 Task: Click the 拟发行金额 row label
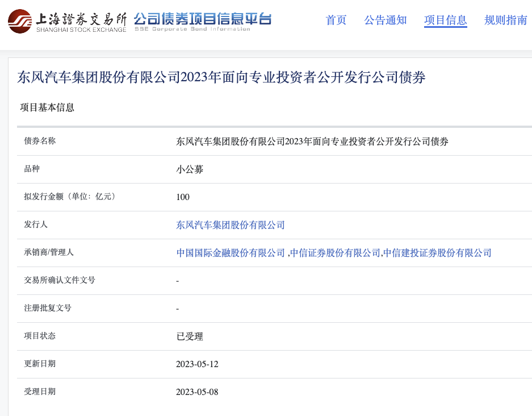pyautogui.click(x=70, y=197)
